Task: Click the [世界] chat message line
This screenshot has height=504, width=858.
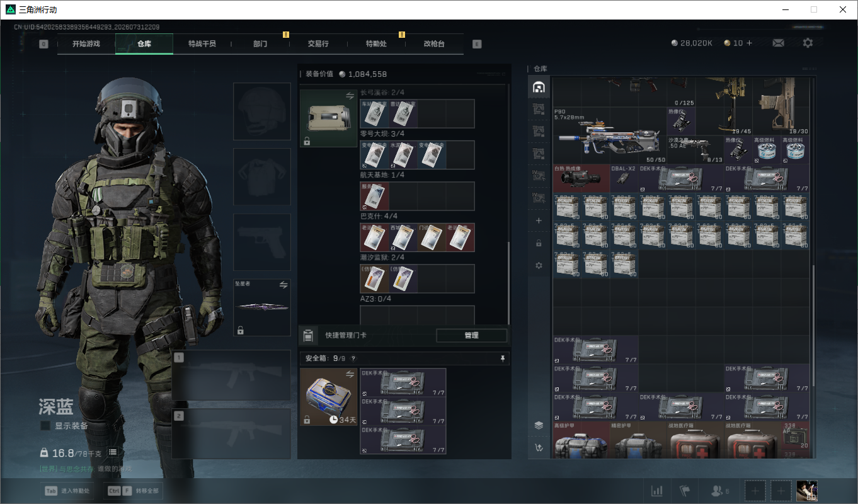Action: pyautogui.click(x=86, y=469)
